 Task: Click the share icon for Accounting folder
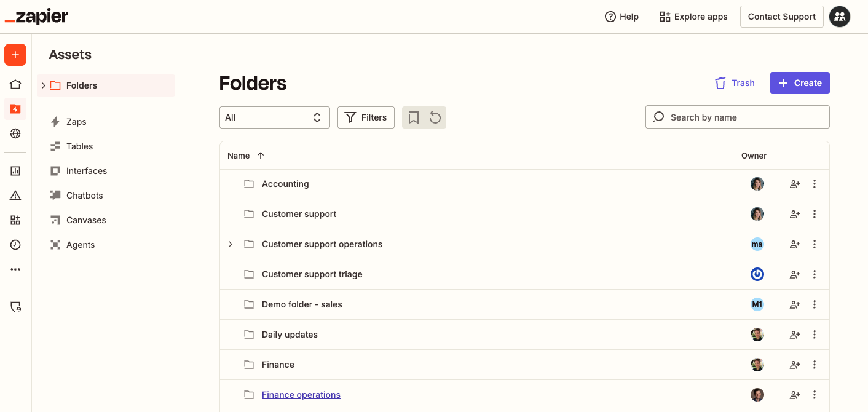(795, 184)
